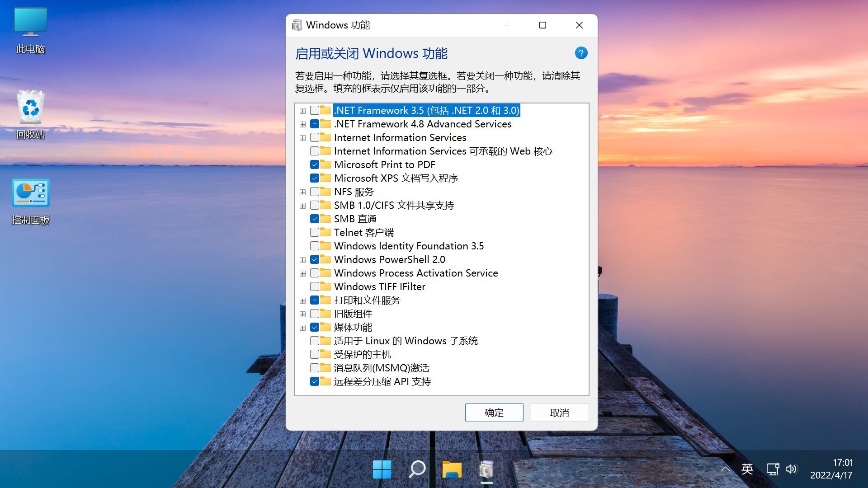Expand the SMB 1.0/CIFS 文件共享支持 node
Screen dimensions: 868x488
[x=302, y=206]
